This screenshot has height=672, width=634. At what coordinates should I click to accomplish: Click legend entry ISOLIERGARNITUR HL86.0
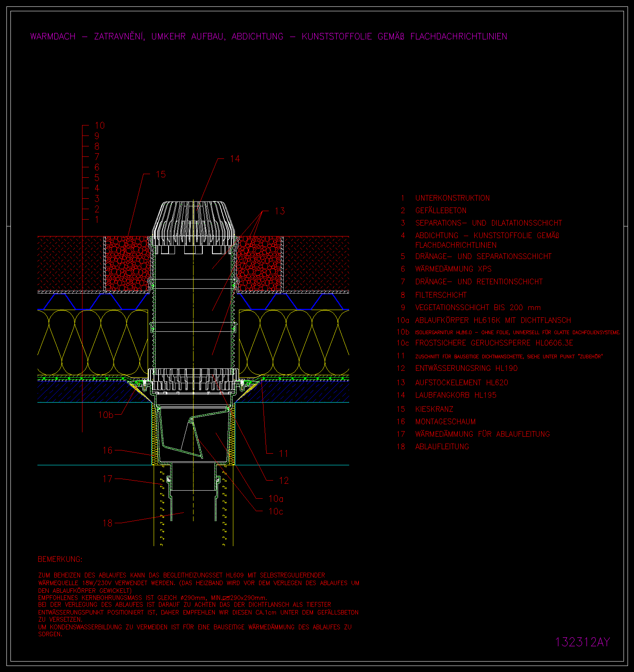518,333
